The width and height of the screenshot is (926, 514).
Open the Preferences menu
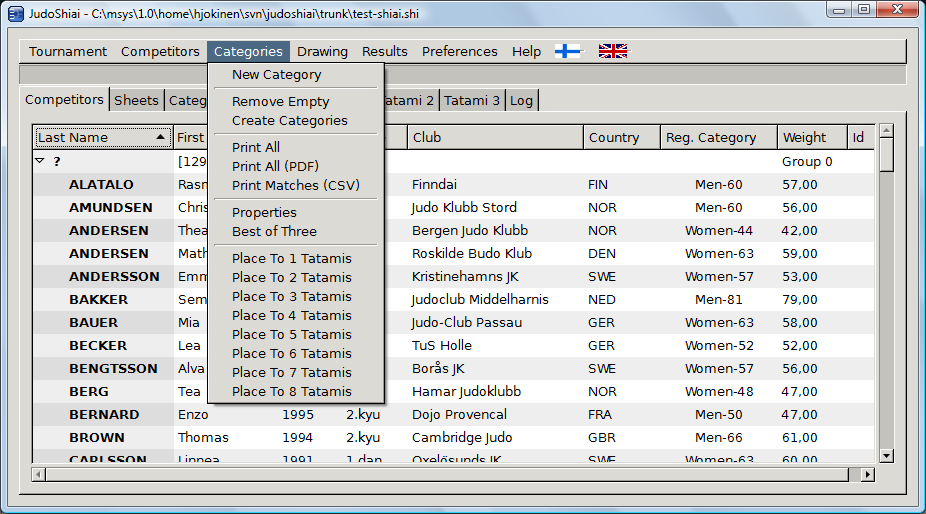tap(459, 51)
